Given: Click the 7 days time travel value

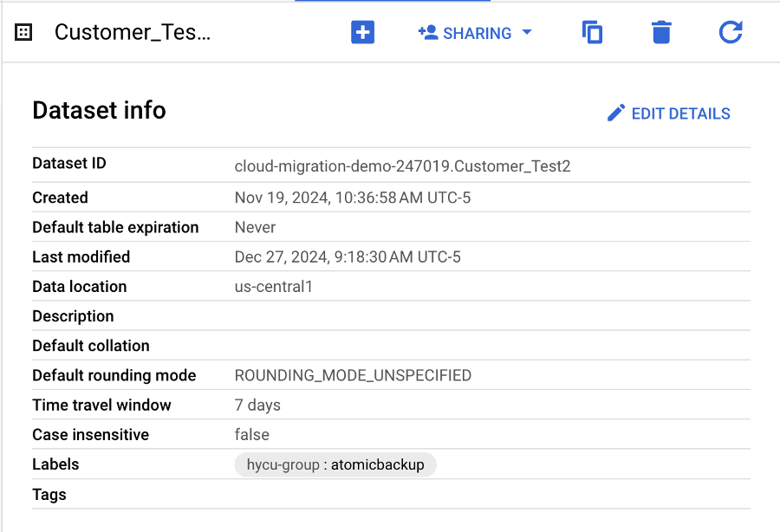Looking at the screenshot, I should (x=257, y=405).
